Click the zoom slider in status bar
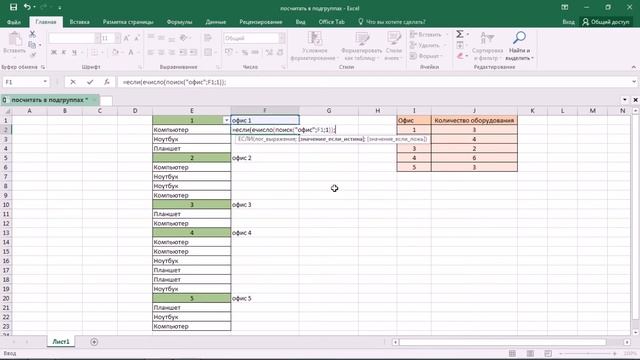640x360 pixels. tap(588, 353)
